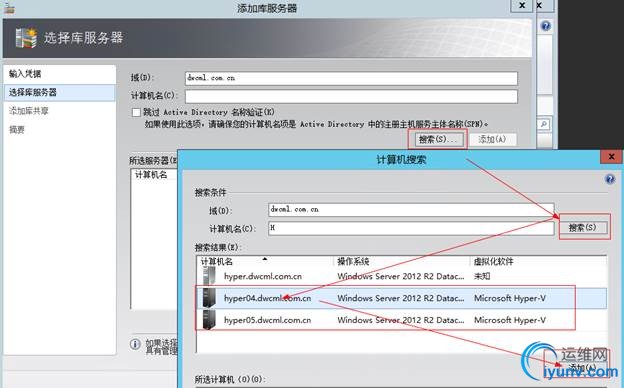Open the 选择库服务器 wizard step
This screenshot has width=624, height=388.
coord(59,92)
